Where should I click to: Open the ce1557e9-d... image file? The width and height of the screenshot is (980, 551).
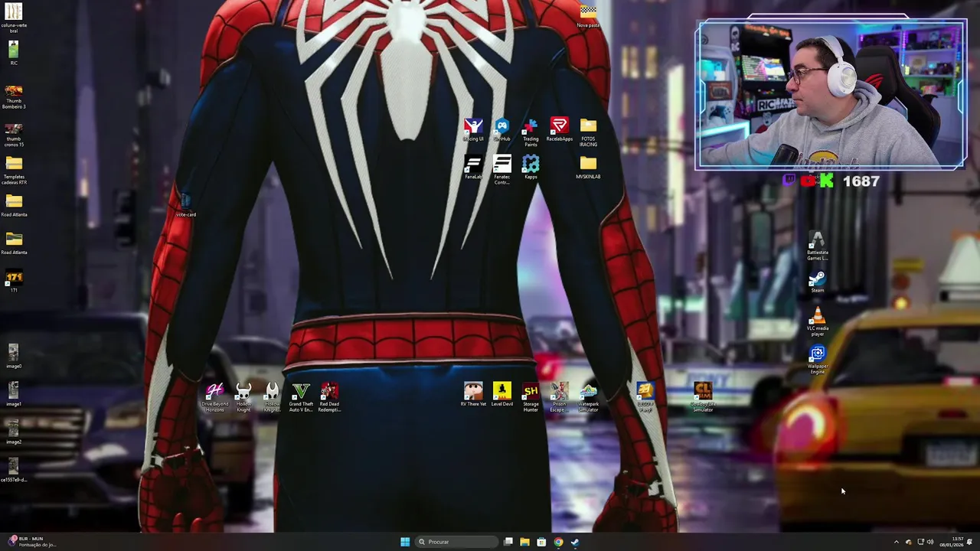tap(14, 470)
